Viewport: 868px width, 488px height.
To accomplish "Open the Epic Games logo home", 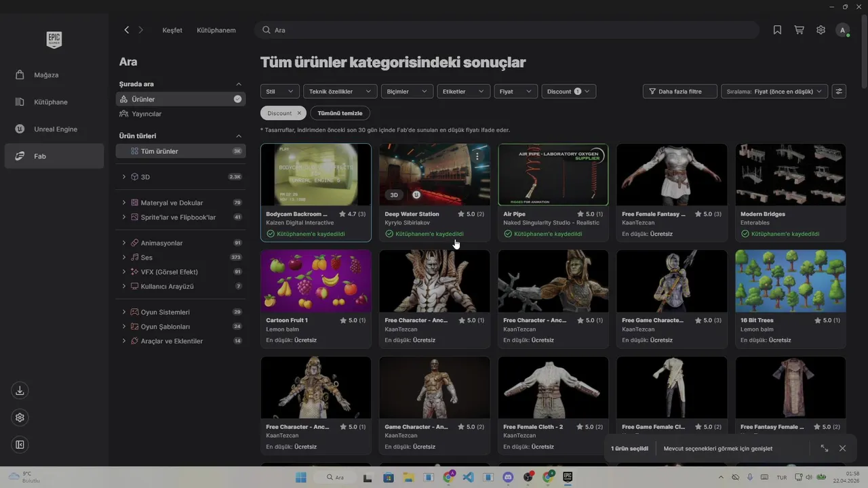I will point(54,39).
